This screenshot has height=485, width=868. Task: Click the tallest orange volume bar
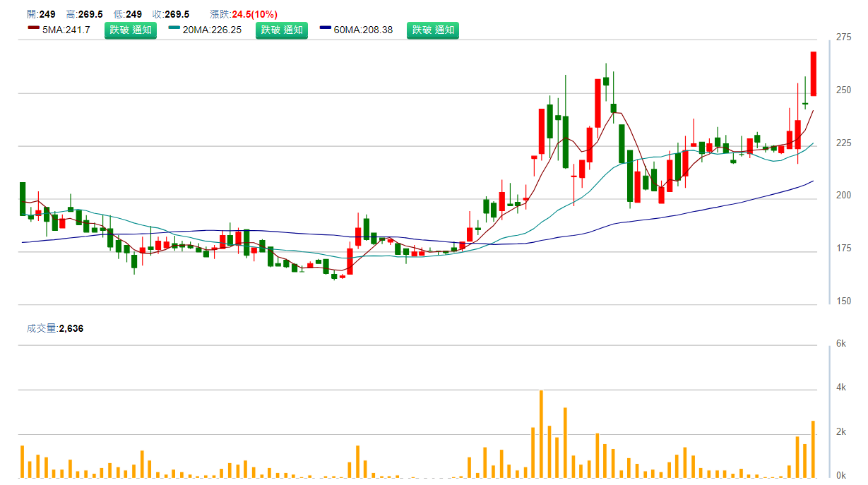tap(541, 433)
